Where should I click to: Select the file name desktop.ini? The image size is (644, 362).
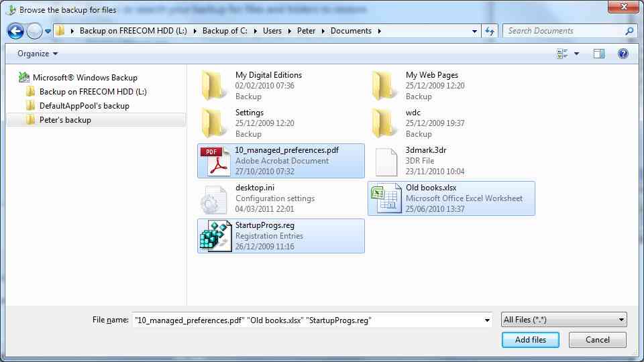[255, 188]
